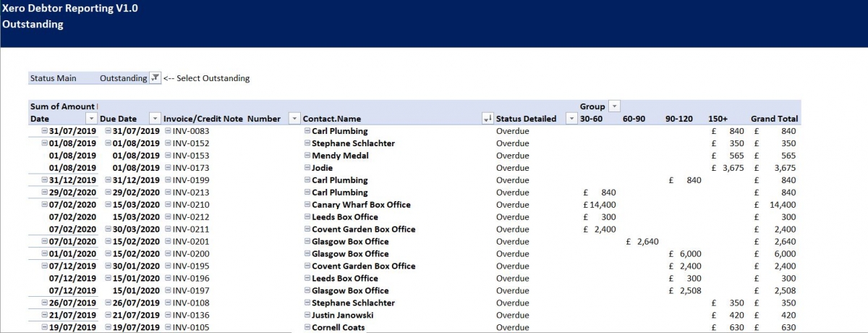Open the Status Detailed filter dropdown
Viewport: 868px width, 333px height.
(571, 119)
